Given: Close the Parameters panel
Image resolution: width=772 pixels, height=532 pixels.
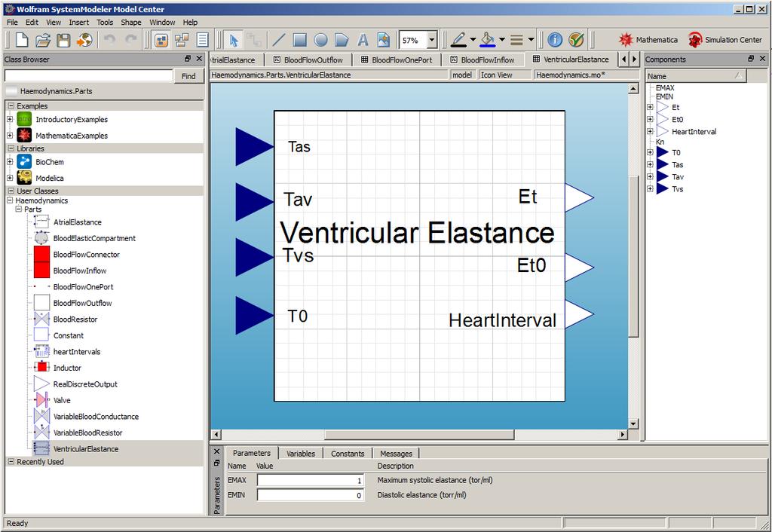Looking at the screenshot, I should tap(216, 451).
